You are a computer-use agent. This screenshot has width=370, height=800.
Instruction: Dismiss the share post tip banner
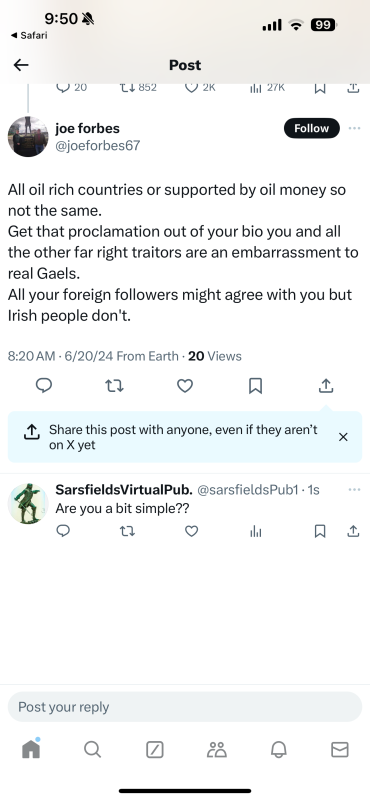pyautogui.click(x=343, y=437)
